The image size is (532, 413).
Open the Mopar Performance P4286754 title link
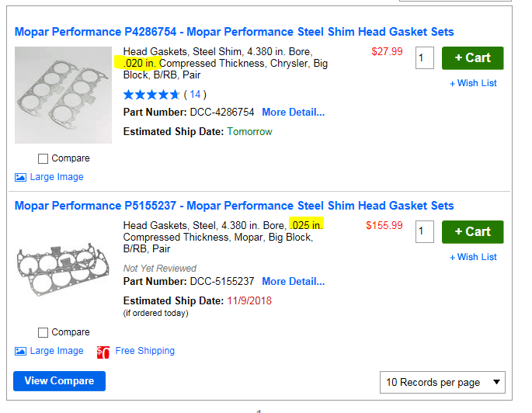(x=234, y=32)
